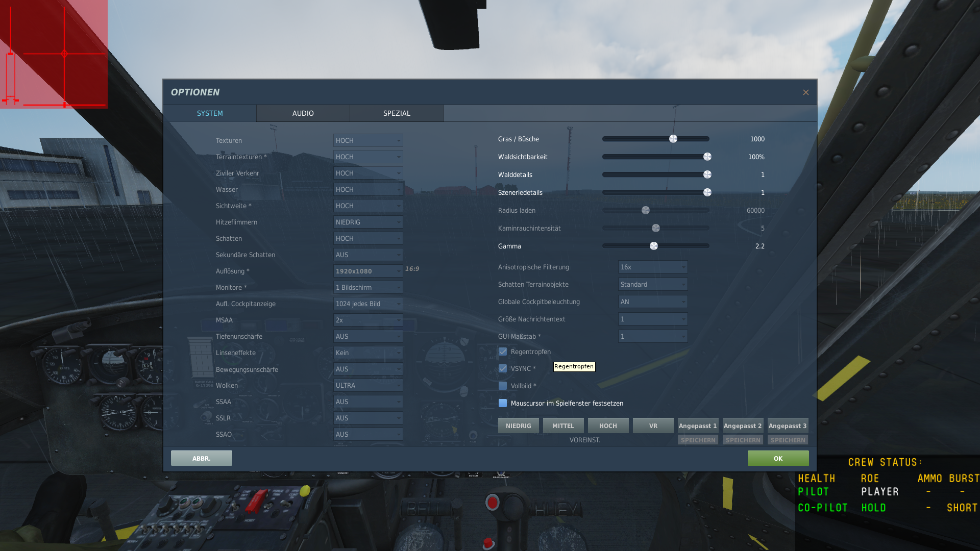Click the Gras / Büsche slider handle

click(x=673, y=139)
